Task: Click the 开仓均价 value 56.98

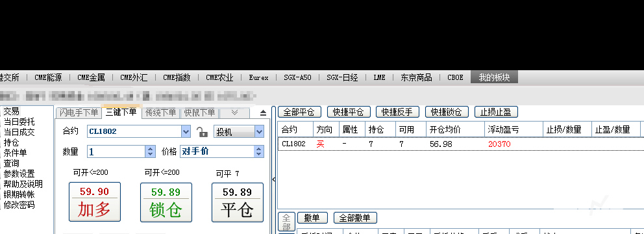Action: [440, 144]
